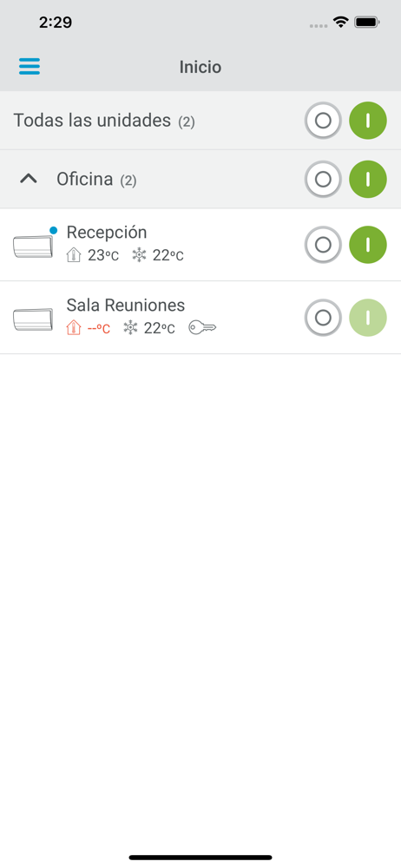Turn off the Sala Reuniones unit
Screen dimensions: 401x868
coord(323,317)
